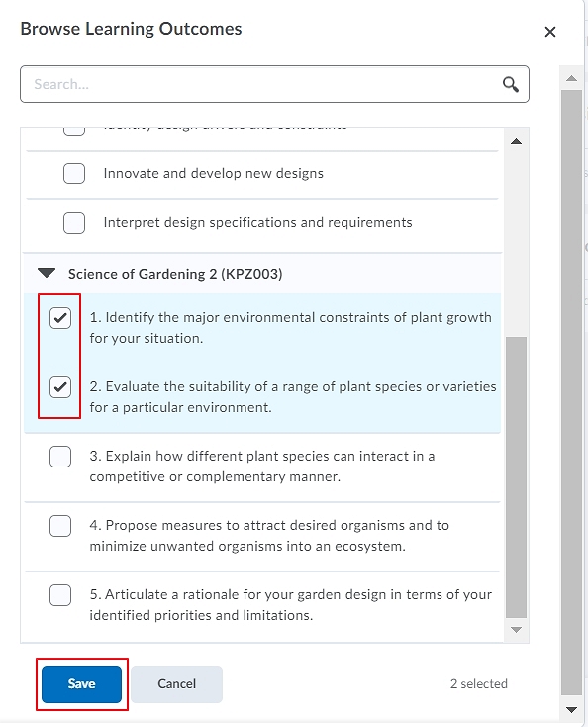
Task: Click the search magnifier icon
Action: pyautogui.click(x=510, y=84)
